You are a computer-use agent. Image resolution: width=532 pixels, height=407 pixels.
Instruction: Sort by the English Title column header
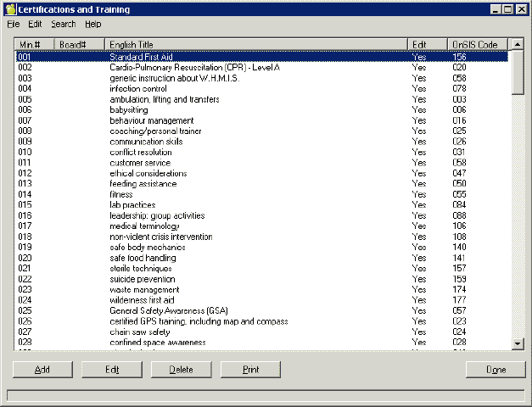tap(255, 44)
